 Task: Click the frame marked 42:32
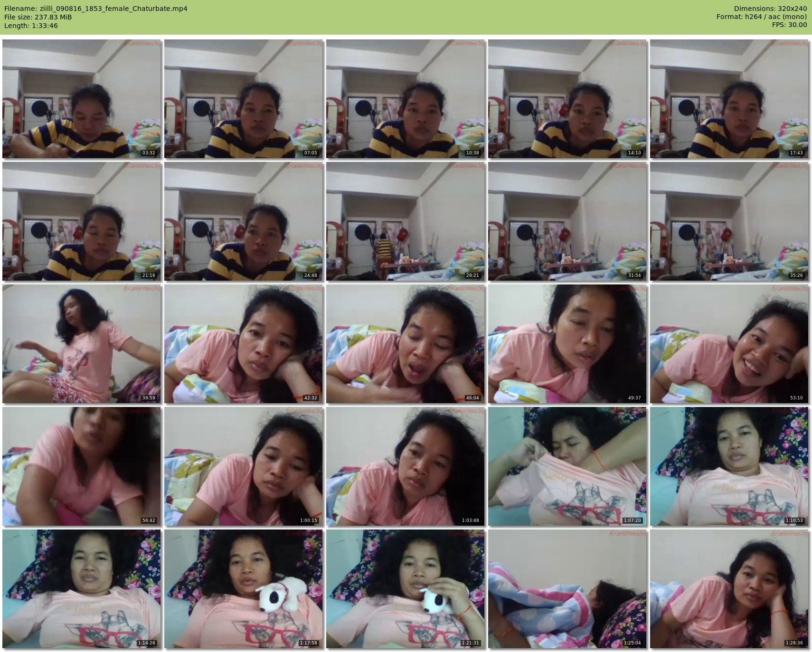244,344
